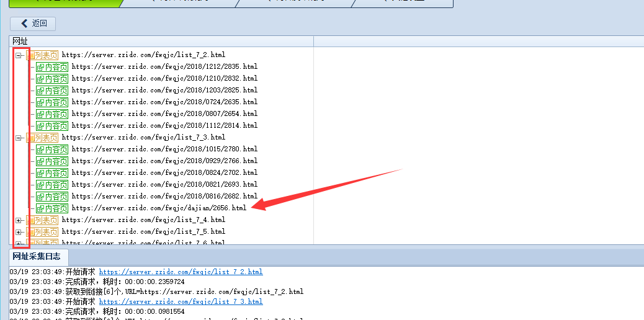Select the list_7_5.html URL text
This screenshot has height=320, width=644.
[x=143, y=231]
